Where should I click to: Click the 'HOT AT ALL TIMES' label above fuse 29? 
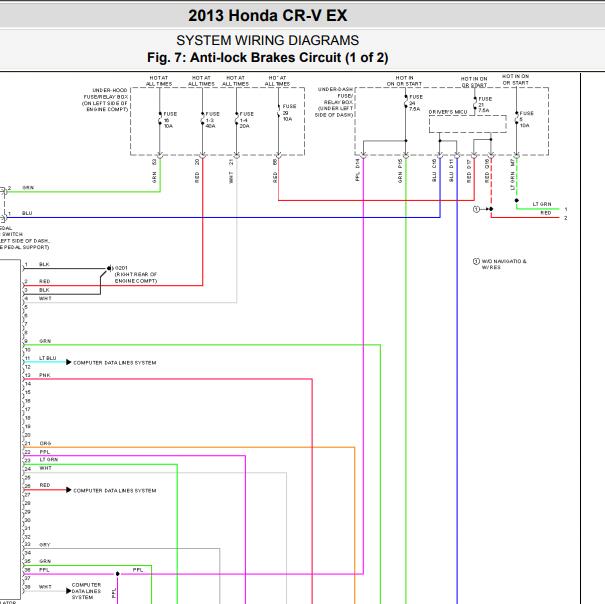click(x=277, y=81)
